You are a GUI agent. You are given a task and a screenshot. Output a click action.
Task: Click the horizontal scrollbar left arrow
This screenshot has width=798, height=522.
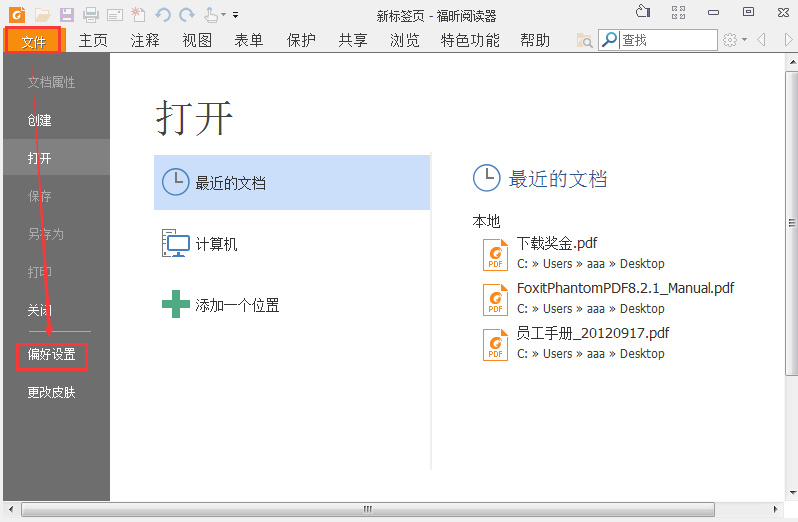pos(11,509)
